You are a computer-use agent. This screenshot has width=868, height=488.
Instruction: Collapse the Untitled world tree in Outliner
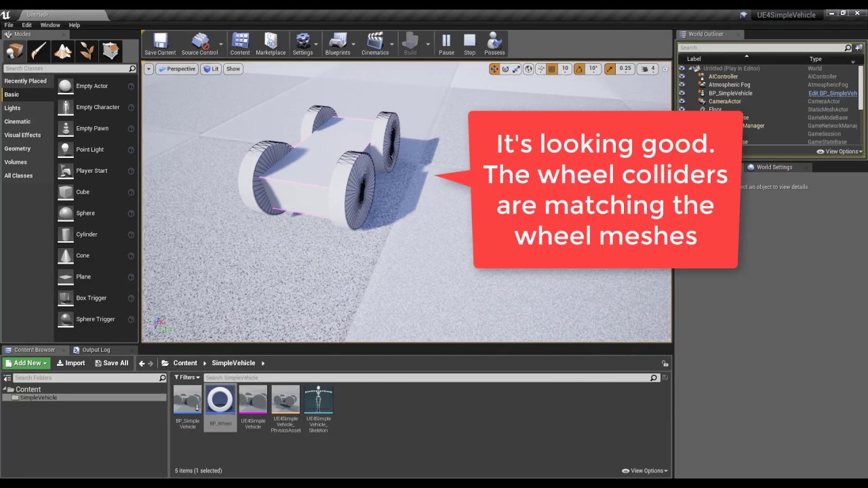(x=690, y=68)
